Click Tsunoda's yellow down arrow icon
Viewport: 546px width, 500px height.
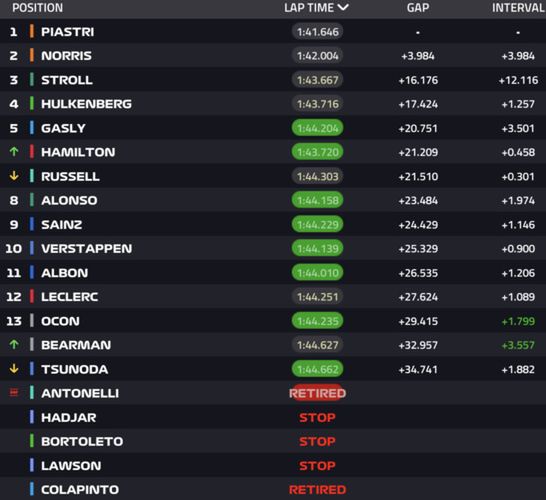[14, 368]
